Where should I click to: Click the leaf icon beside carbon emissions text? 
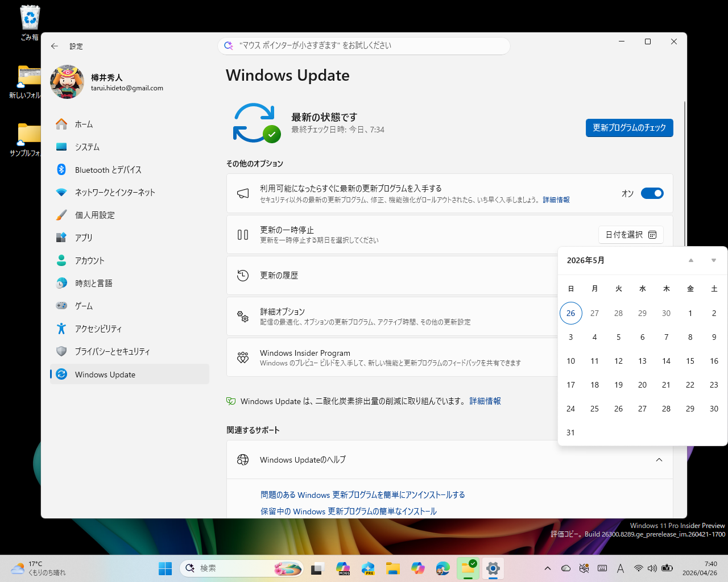[x=231, y=401]
